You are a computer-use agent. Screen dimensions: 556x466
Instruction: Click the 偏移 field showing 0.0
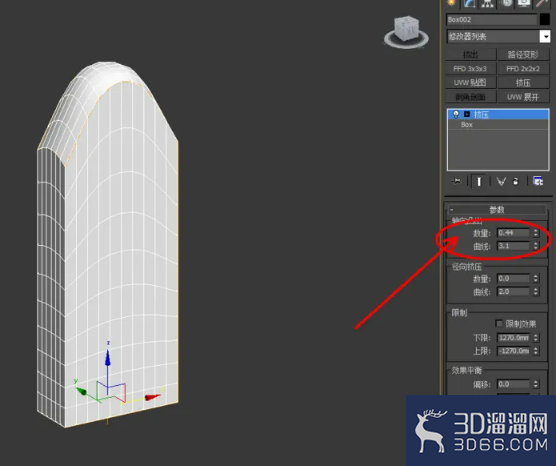click(x=513, y=384)
